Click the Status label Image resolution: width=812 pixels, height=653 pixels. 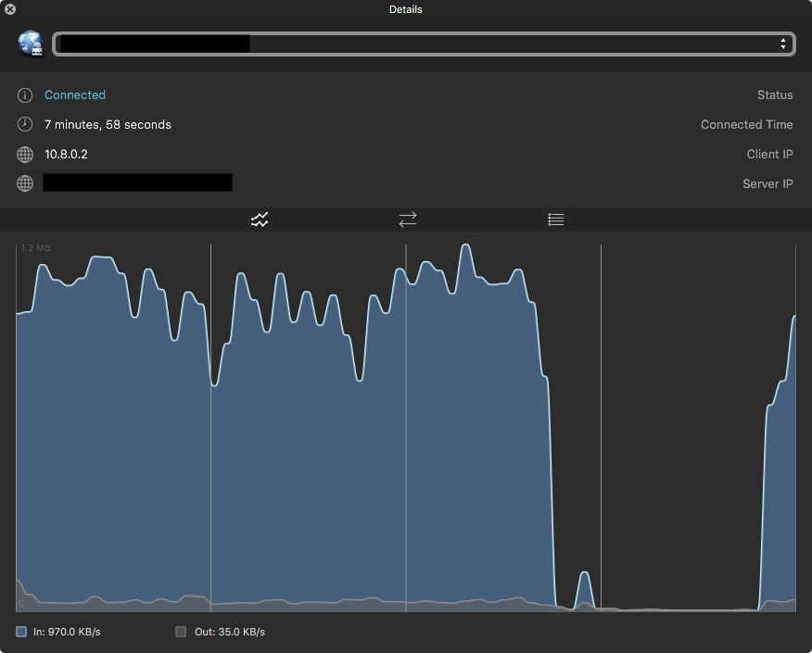point(775,94)
